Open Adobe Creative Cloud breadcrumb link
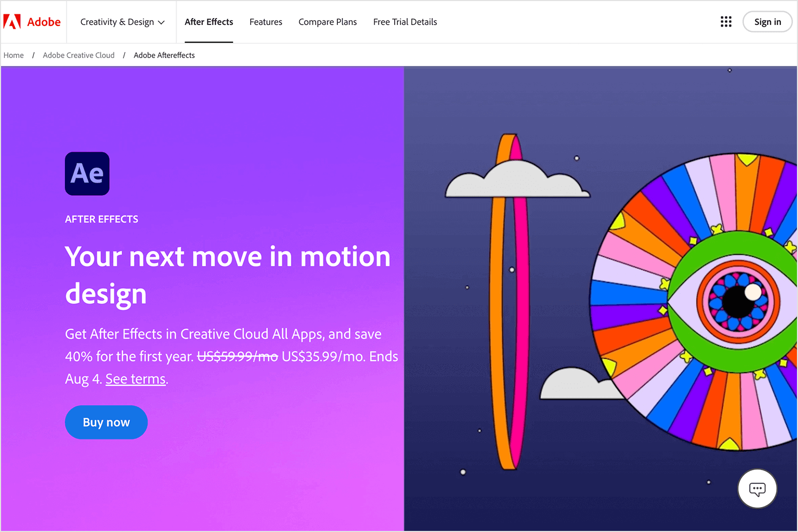Image resolution: width=798 pixels, height=532 pixels. tap(79, 55)
